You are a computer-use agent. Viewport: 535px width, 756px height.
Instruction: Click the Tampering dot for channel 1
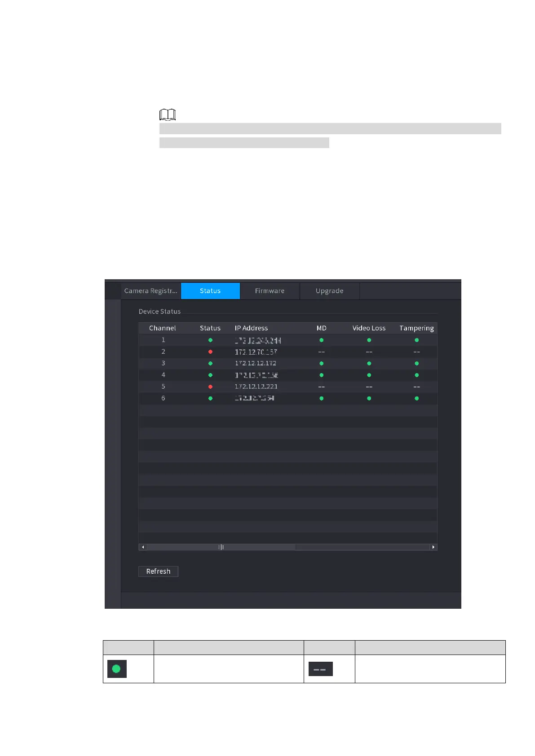click(x=417, y=340)
